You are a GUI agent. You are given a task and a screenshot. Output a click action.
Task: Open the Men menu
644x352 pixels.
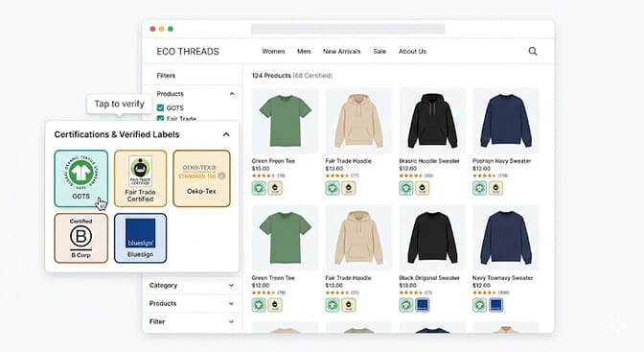pyautogui.click(x=304, y=52)
